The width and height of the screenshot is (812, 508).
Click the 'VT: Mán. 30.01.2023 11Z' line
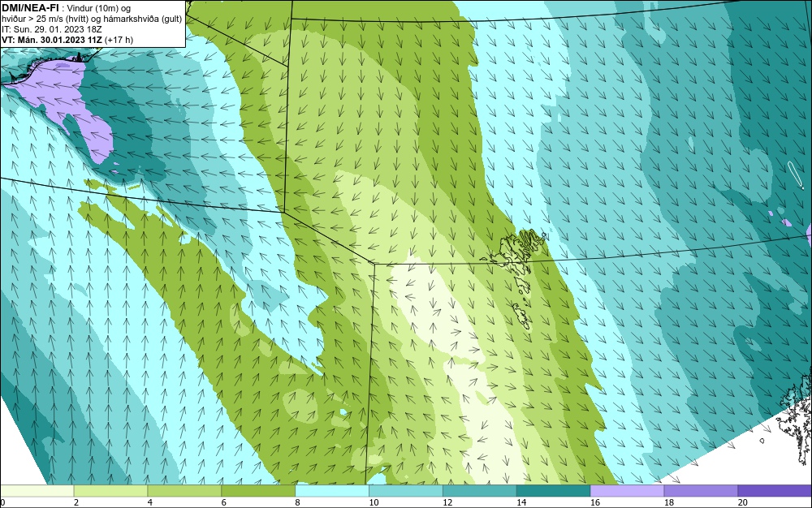(67, 40)
